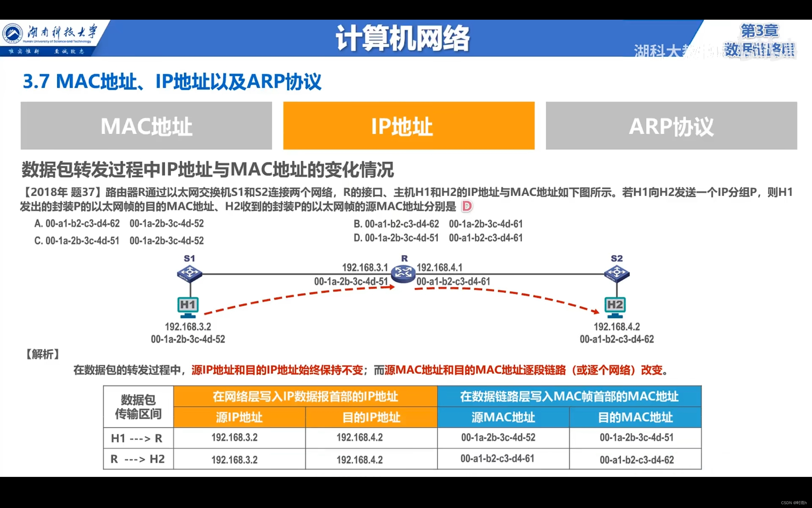Click router interface IP 192.168.3.1

365,267
